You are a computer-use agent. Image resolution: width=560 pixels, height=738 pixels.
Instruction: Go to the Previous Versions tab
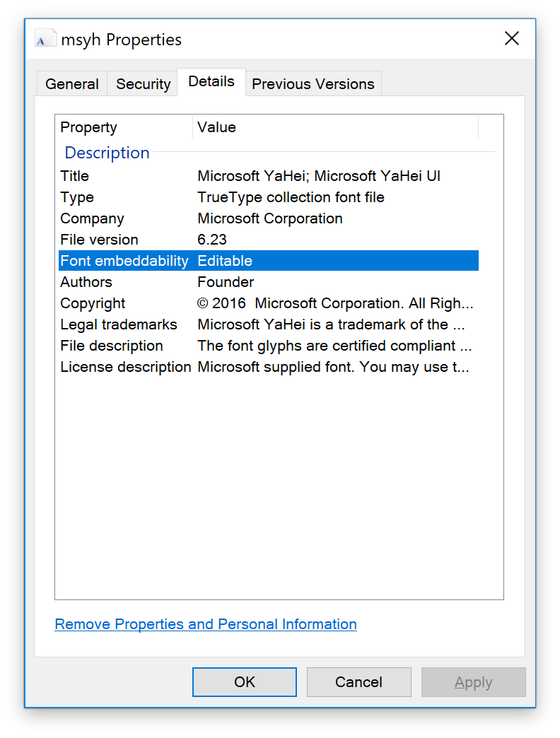tap(313, 84)
